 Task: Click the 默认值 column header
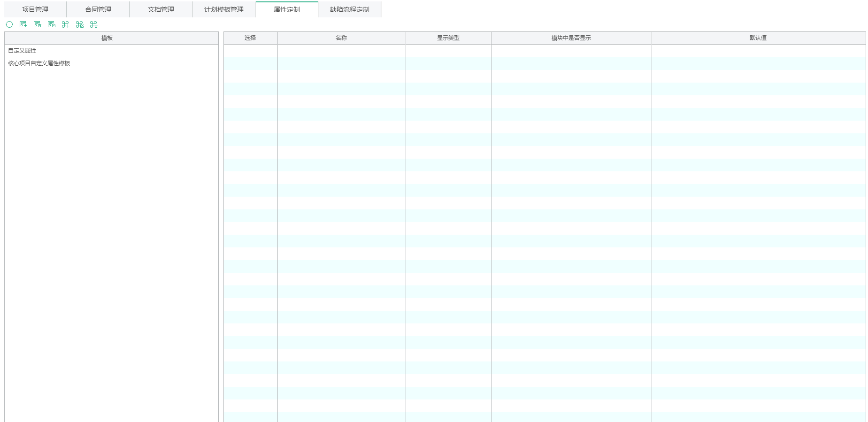coord(758,38)
